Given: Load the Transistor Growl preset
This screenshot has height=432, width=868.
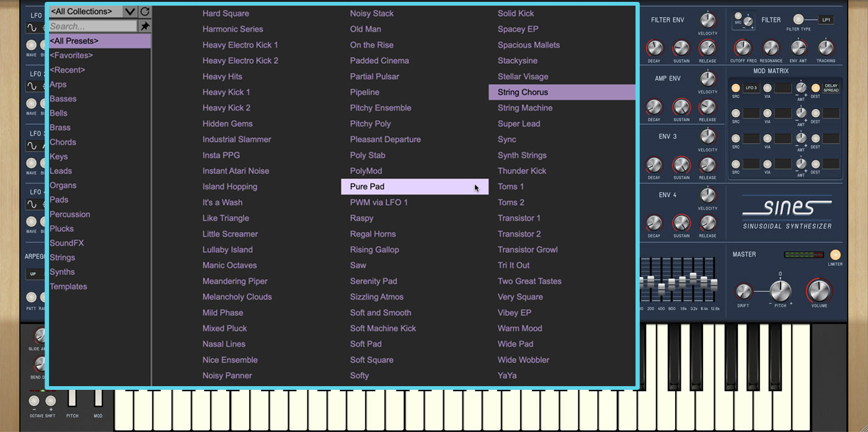Looking at the screenshot, I should (x=528, y=250).
